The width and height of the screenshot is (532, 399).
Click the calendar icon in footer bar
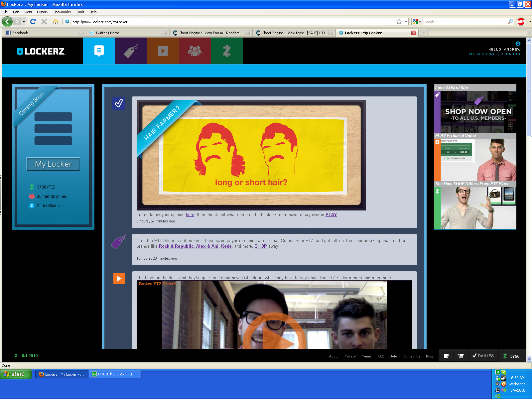[446, 356]
